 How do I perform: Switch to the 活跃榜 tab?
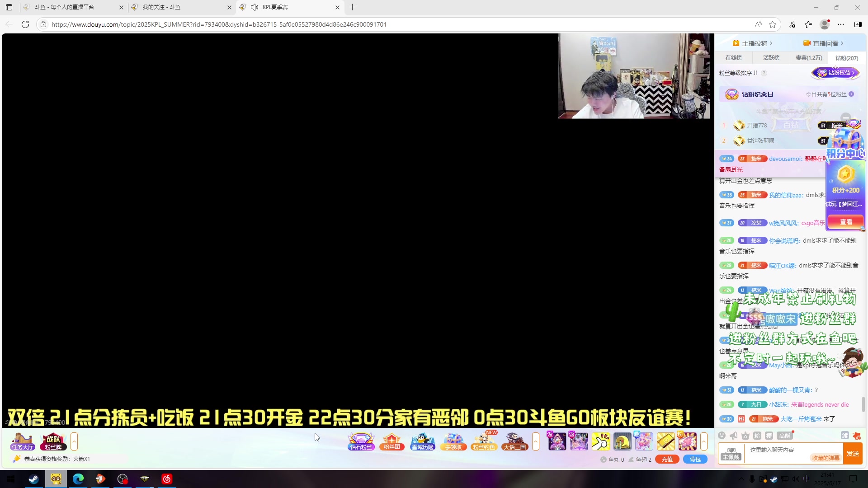click(x=771, y=58)
